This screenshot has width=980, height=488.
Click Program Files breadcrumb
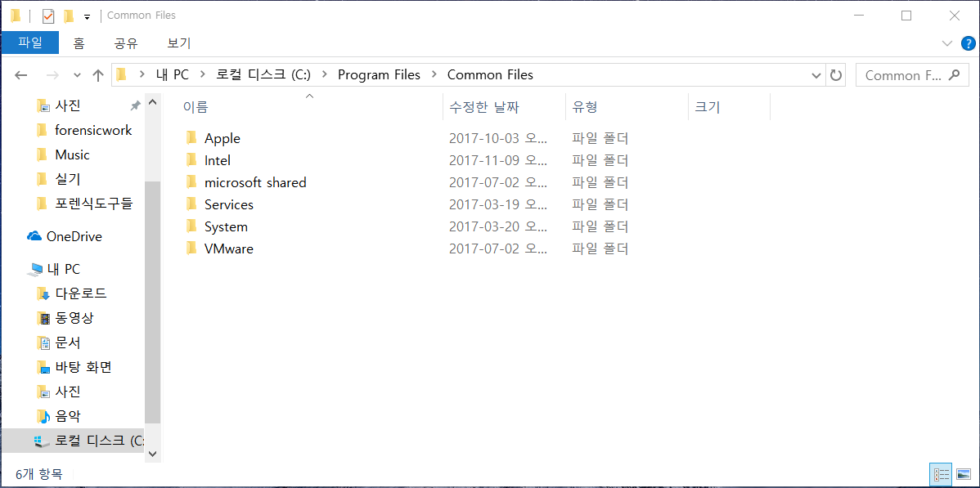coord(379,75)
